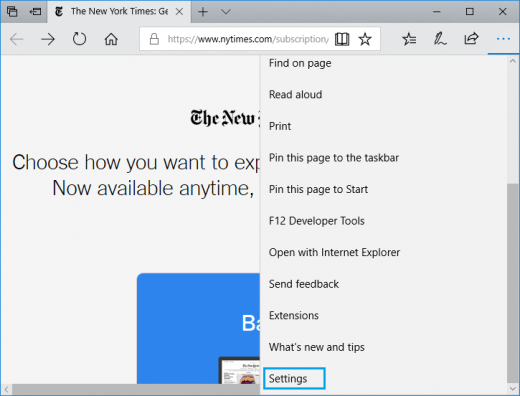Open a new tab with plus button
This screenshot has height=396, width=520.
tap(203, 12)
